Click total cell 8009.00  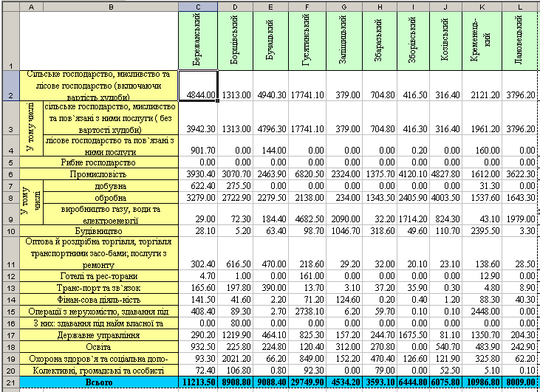(519, 382)
